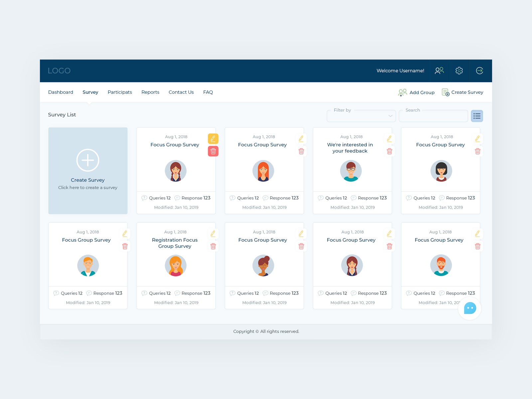Click the delete trash icon on feedback survey card
The width and height of the screenshot is (532, 399).
pos(389,151)
